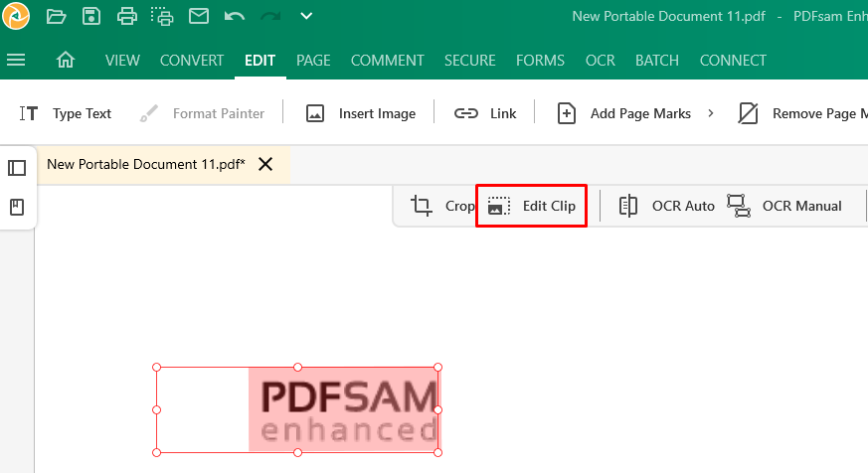
Task: Click the PDFsam application logo icon
Action: tap(16, 16)
